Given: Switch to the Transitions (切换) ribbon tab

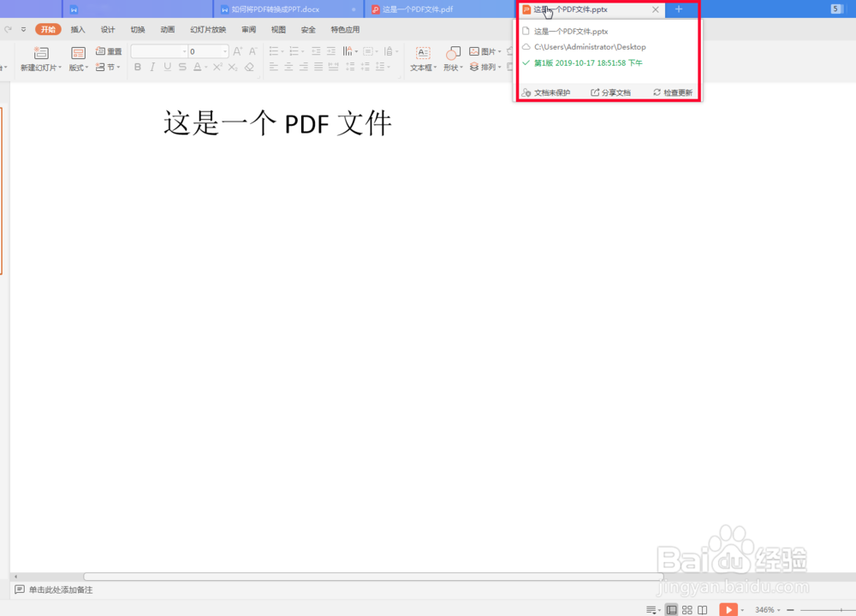Looking at the screenshot, I should pos(138,29).
